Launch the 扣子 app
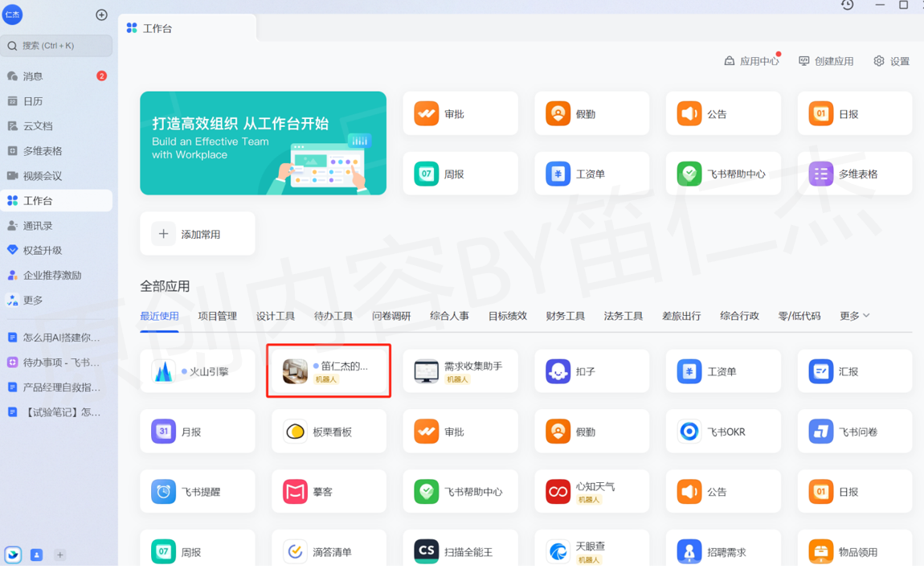Image resolution: width=924 pixels, height=569 pixels. pyautogui.click(x=591, y=370)
